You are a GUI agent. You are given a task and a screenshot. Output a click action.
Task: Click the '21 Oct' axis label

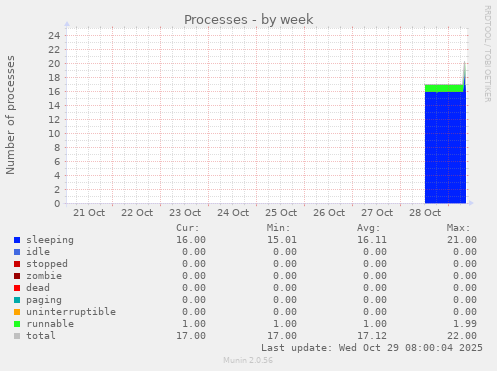[x=89, y=213]
